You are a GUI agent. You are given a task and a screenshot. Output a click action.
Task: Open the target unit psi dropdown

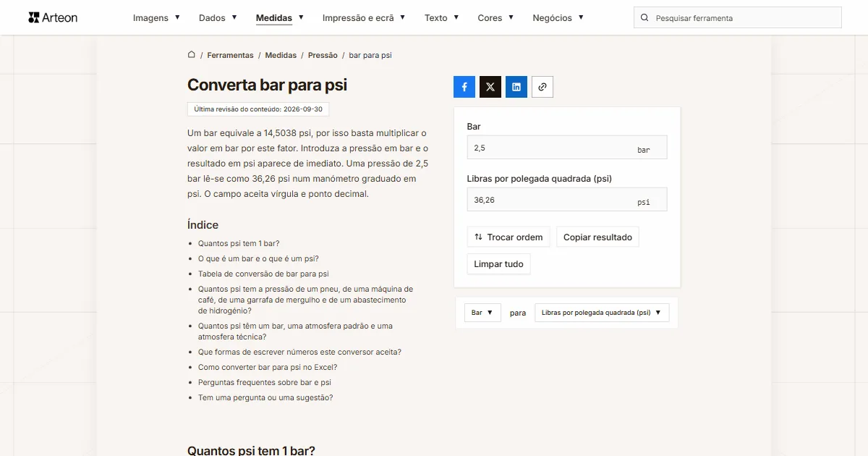pos(602,313)
